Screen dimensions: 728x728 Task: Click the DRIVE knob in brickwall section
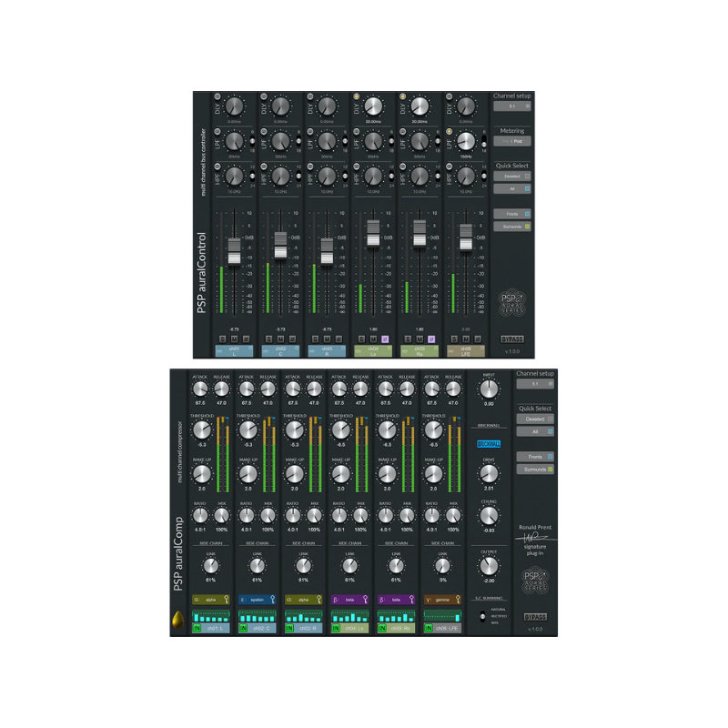(489, 474)
